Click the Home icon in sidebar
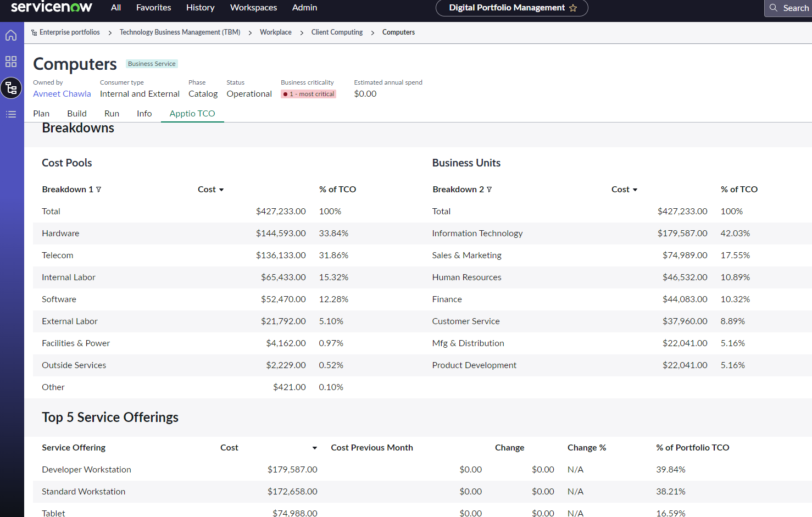 (x=11, y=36)
